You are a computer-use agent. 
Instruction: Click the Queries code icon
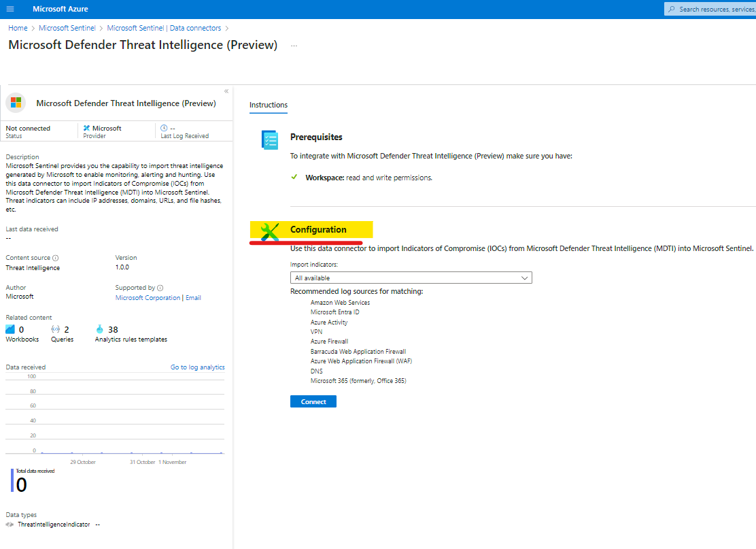(56, 329)
